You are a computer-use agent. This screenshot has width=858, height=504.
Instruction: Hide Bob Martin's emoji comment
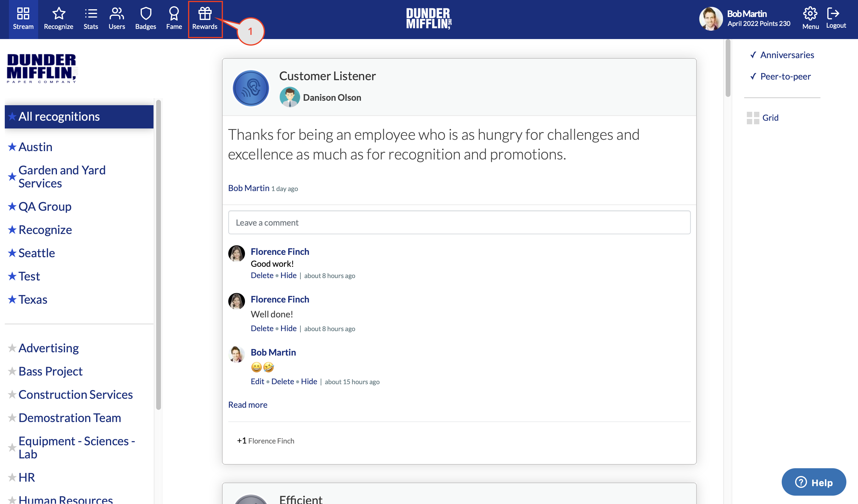coord(309,382)
